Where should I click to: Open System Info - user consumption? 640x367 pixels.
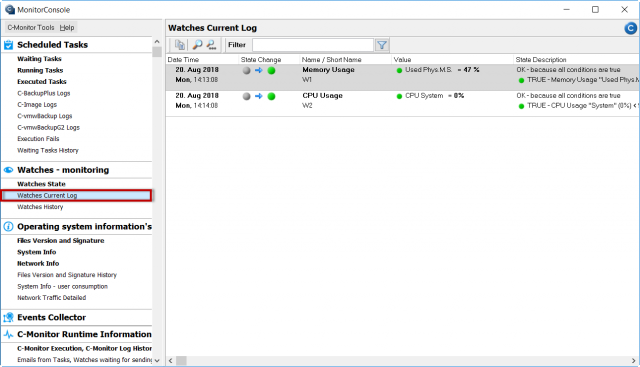point(62,287)
